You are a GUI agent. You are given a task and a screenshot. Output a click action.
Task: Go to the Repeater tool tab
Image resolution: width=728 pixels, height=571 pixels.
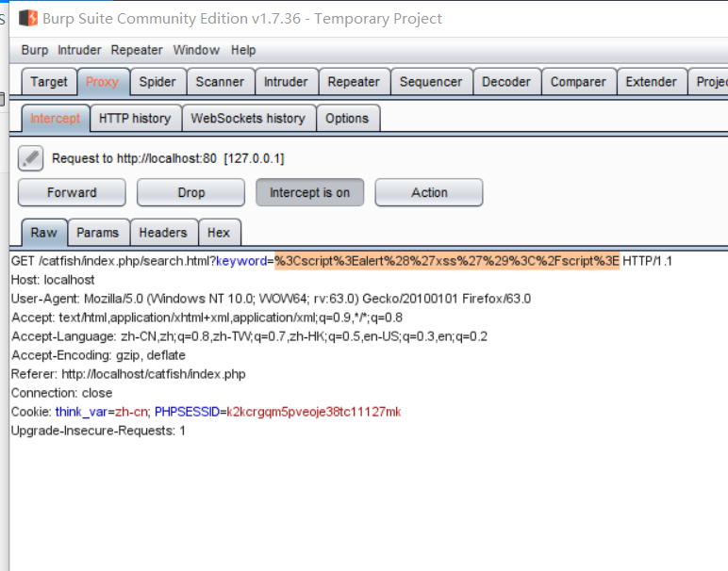click(354, 82)
